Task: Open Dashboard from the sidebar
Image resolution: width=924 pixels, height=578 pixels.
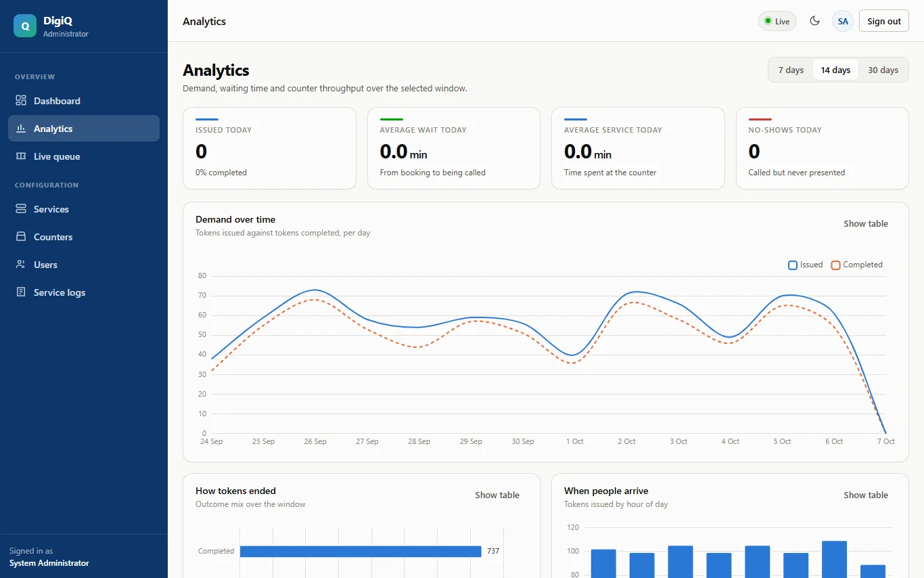Action: [x=84, y=101]
